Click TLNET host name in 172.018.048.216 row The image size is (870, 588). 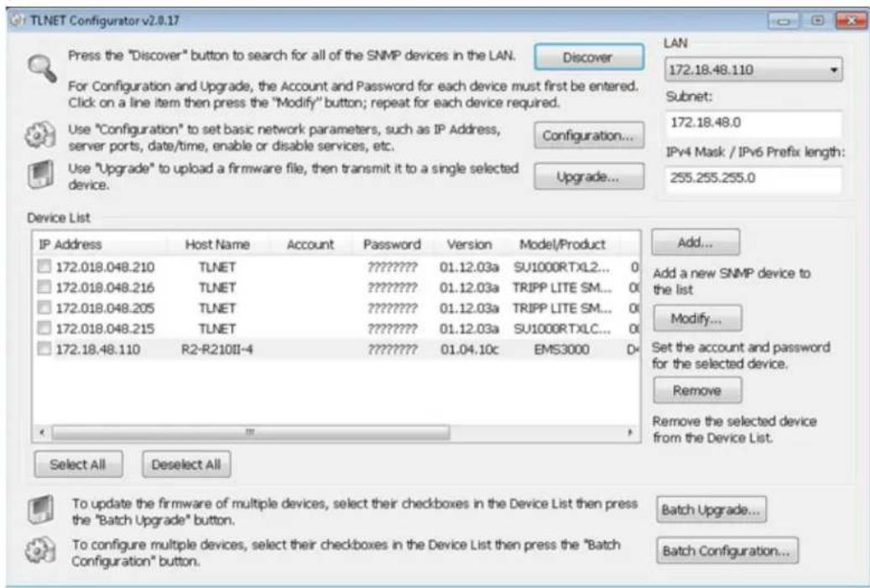(217, 288)
